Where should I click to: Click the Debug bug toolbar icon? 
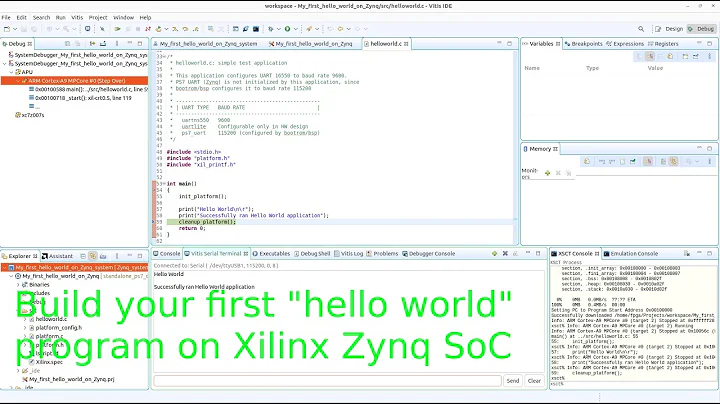(270, 29)
